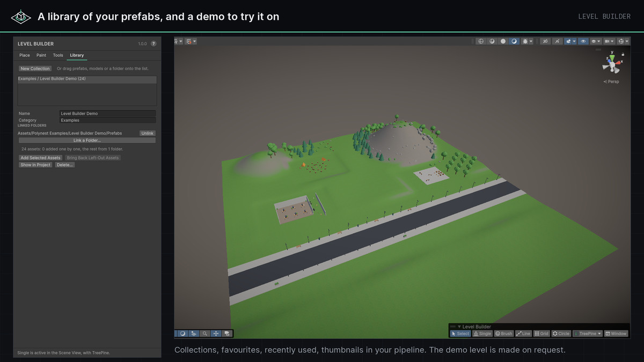Image resolution: width=644 pixels, height=362 pixels.
Task: Select the Brush placement tool
Action: [504, 334]
